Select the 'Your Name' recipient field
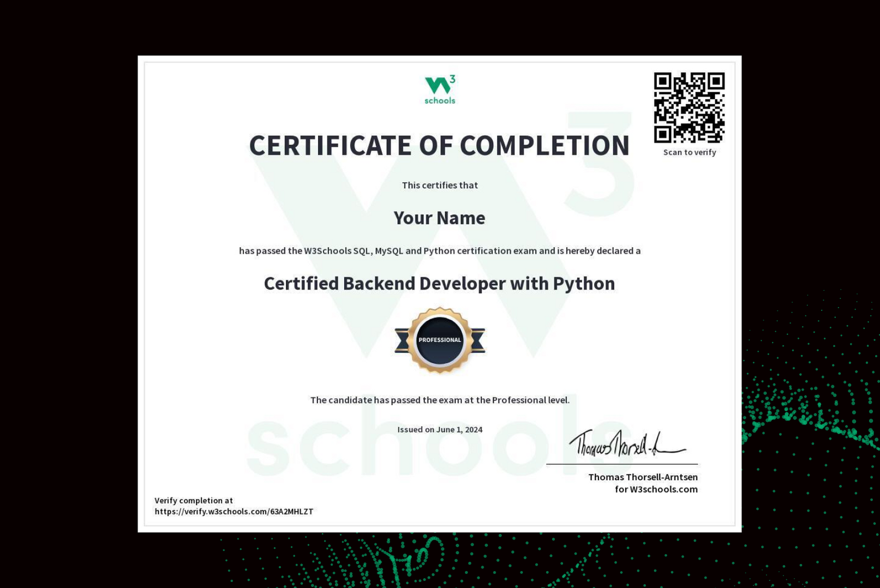 point(440,218)
